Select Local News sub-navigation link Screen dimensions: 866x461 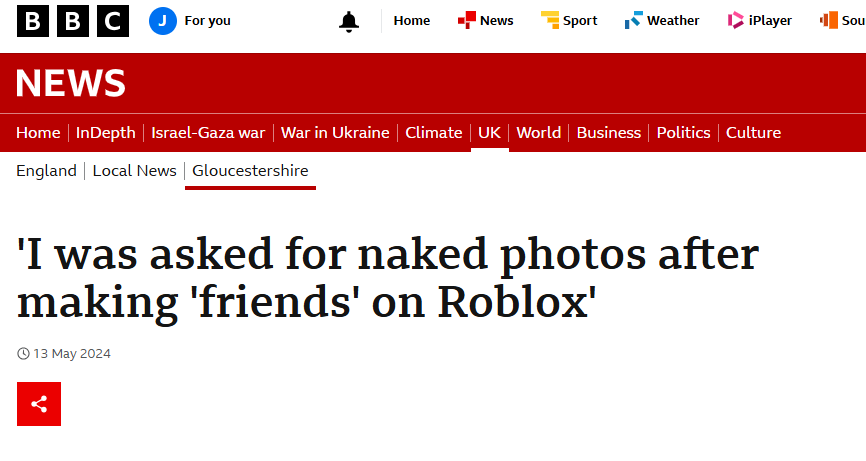(x=135, y=171)
